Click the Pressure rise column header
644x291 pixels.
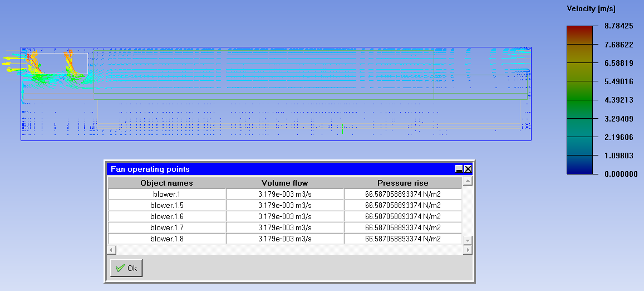click(403, 183)
